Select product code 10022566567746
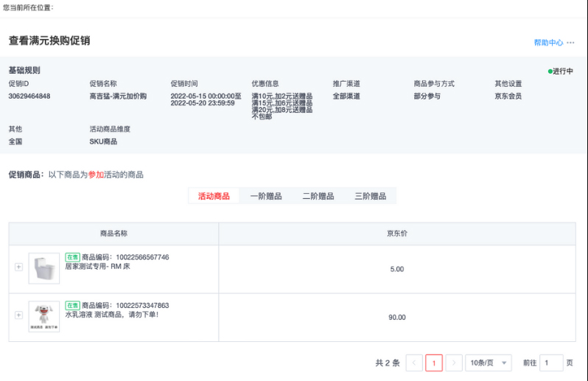 142,257
